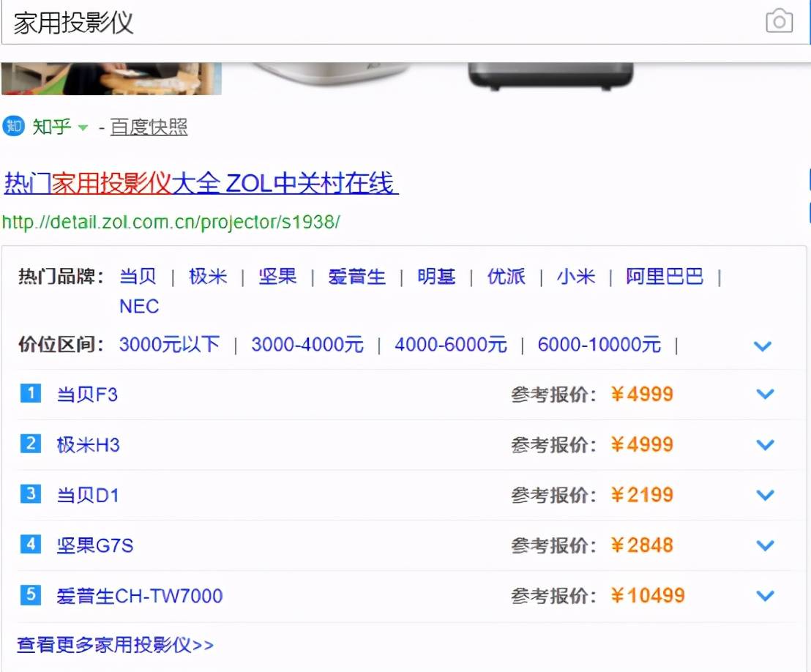The height and width of the screenshot is (672, 811).
Task: Choose the 4000-6000元 price range
Action: 450,345
